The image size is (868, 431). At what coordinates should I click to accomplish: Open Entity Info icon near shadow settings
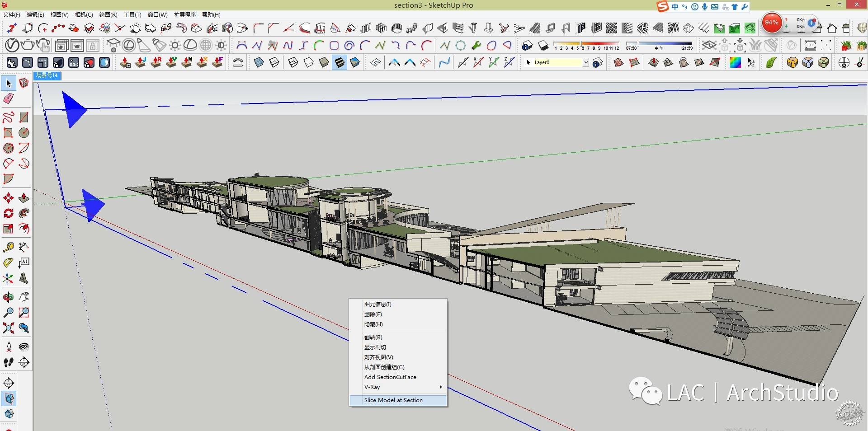(x=527, y=46)
